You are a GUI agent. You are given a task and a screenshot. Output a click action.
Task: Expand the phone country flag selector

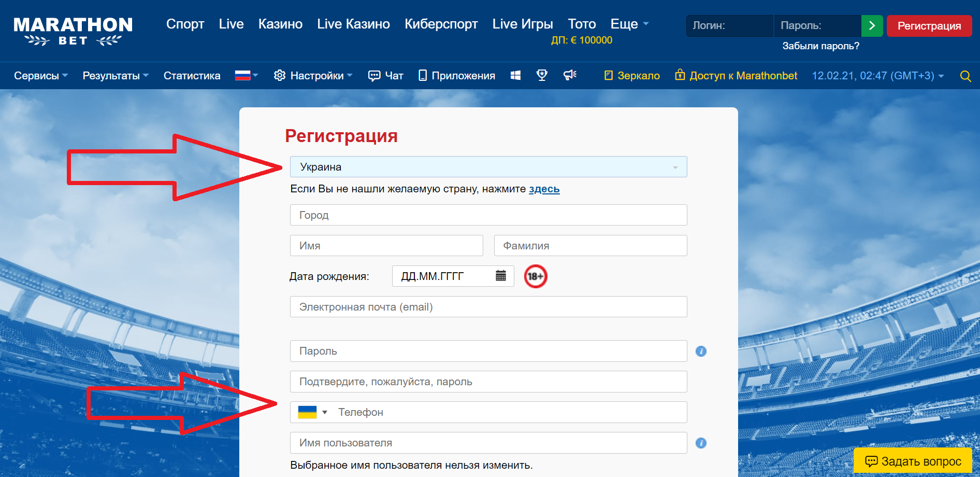tap(313, 412)
